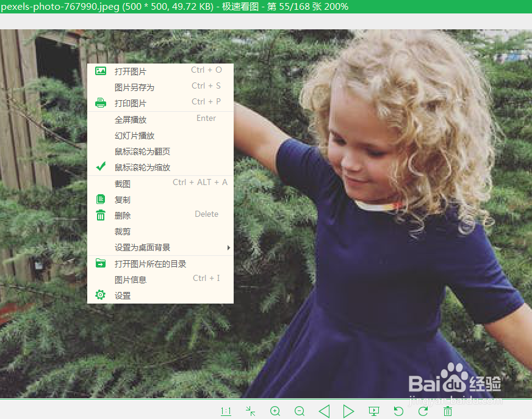Click the 打开图片 menu label

pos(131,71)
